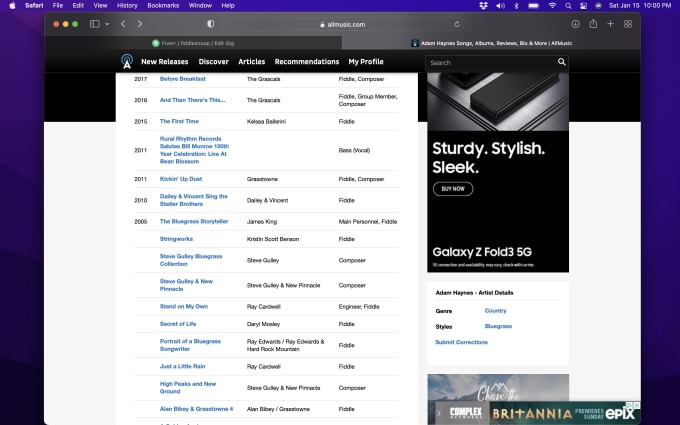
Task: Open Kickin' Up Dust album link
Action: pyautogui.click(x=181, y=179)
